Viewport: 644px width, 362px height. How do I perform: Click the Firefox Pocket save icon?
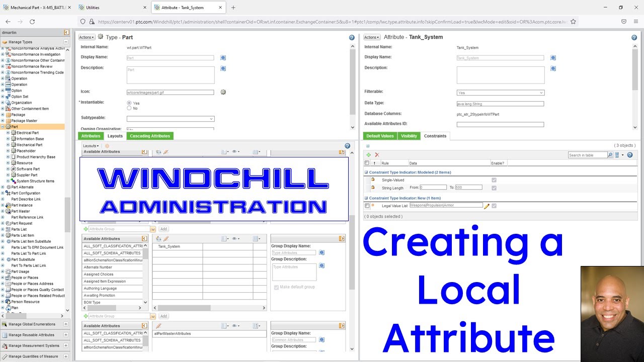pyautogui.click(x=624, y=22)
